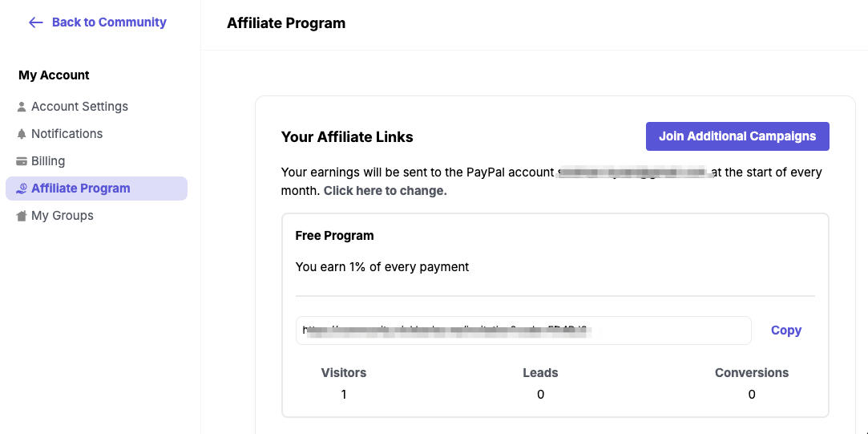Click the Billing card icon
This screenshot has height=434, width=868.
22,161
